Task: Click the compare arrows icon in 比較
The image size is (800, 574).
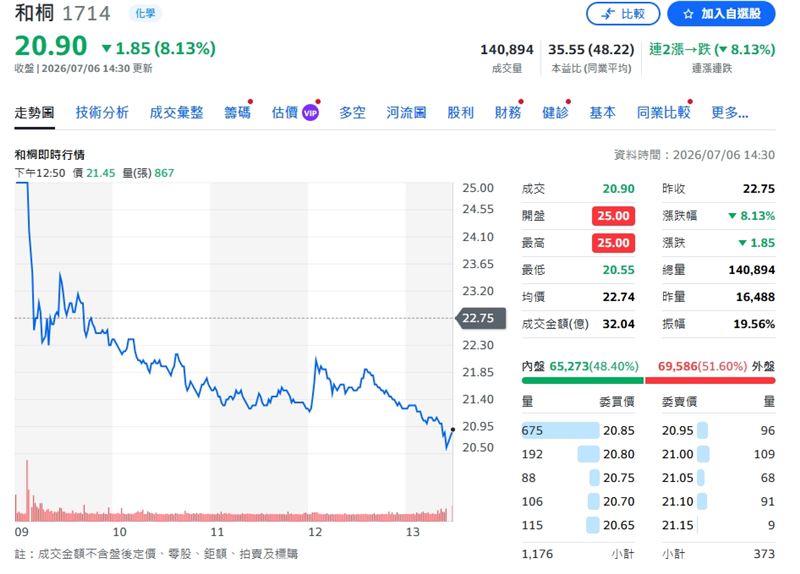Action: pos(607,14)
